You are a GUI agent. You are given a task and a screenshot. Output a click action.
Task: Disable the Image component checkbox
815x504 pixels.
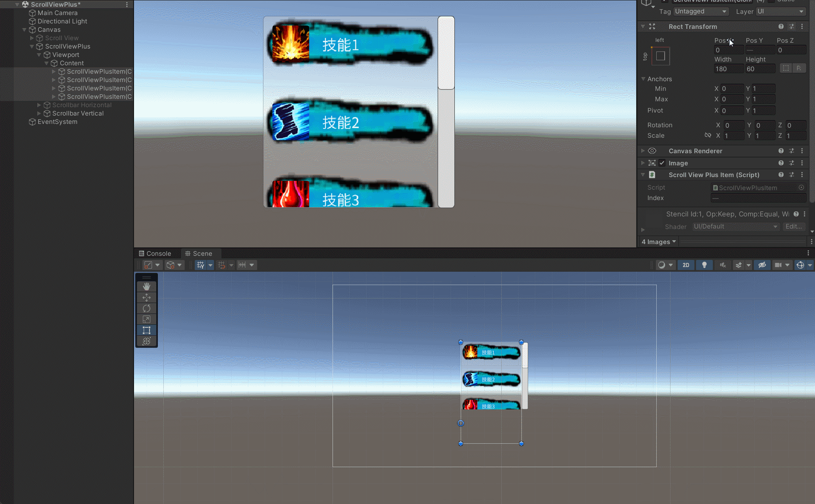(662, 163)
